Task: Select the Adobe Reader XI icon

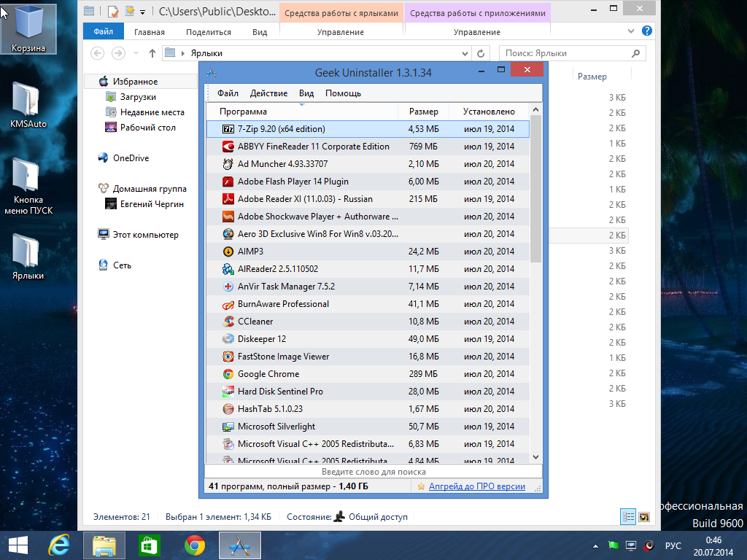Action: pos(228,199)
